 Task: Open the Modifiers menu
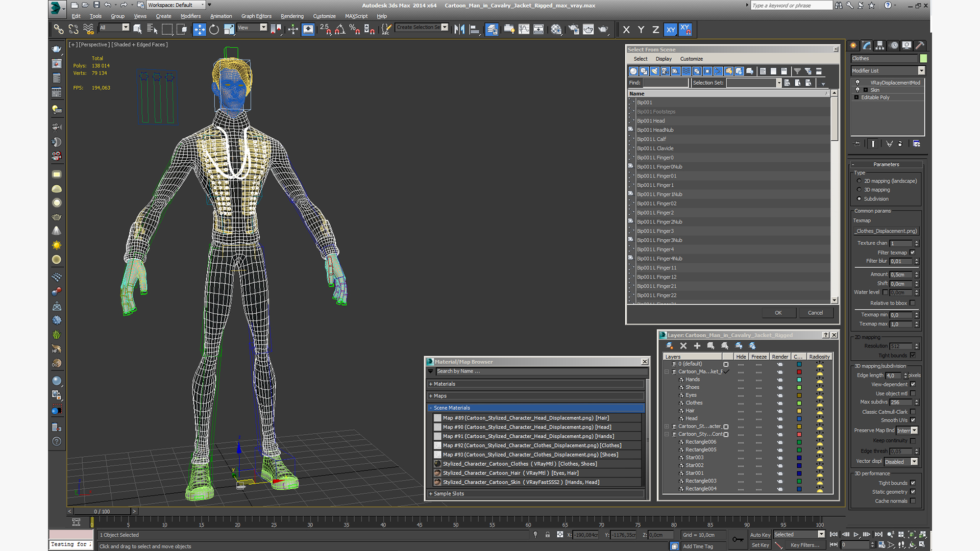tap(190, 16)
